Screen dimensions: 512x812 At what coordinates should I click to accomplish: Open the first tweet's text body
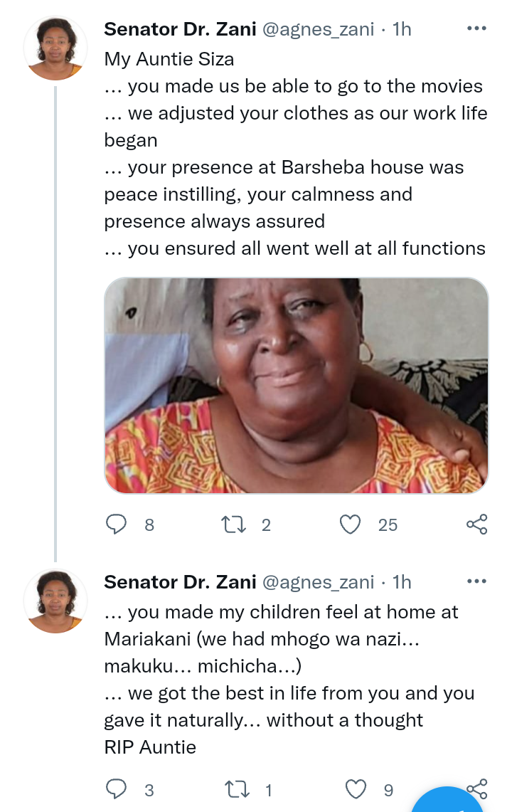[296, 153]
